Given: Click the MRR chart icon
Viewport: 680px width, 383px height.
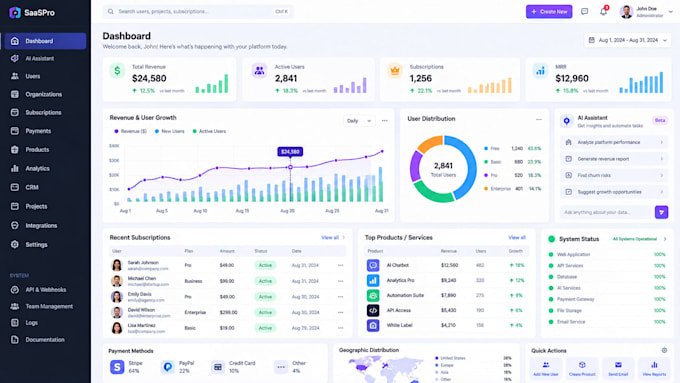Looking at the screenshot, I should click(x=540, y=71).
